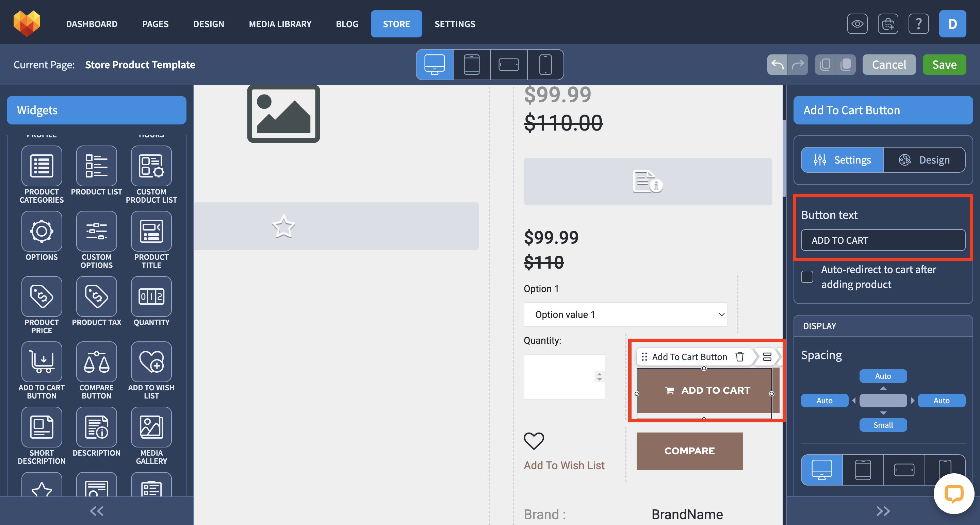Click the COMPARE button on canvas

point(689,451)
